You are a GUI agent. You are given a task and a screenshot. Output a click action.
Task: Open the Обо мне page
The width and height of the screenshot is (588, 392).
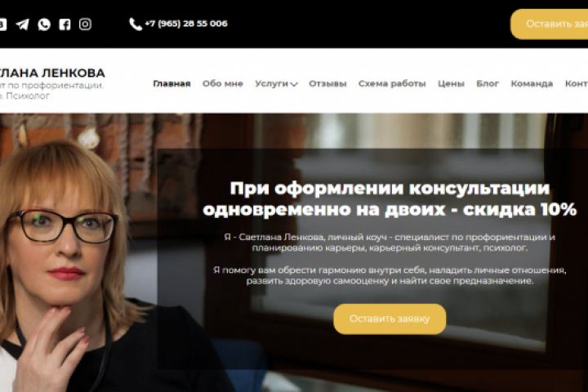tap(223, 83)
